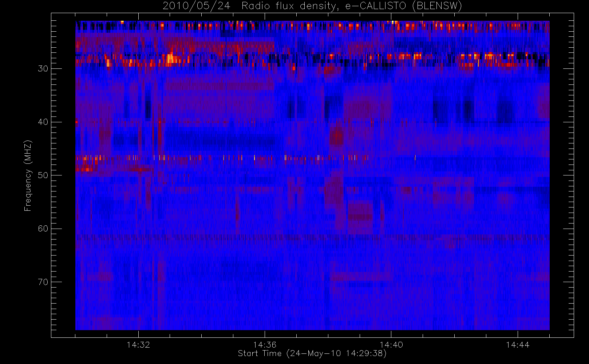Click the 14:40 time tick label

391,345
